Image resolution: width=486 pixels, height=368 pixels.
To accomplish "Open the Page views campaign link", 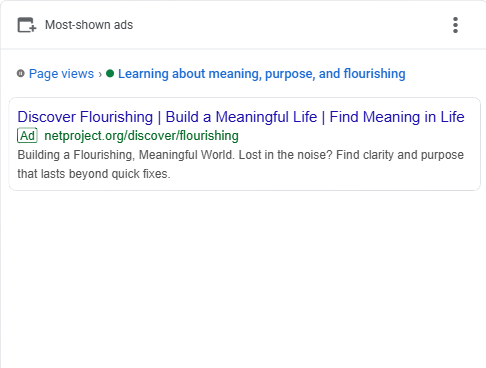I will (61, 74).
